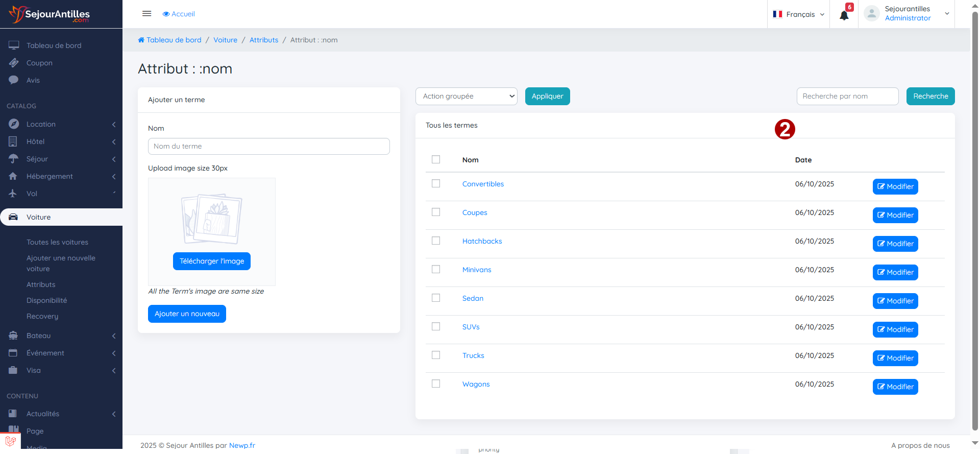Open the notifications bell icon
The width and height of the screenshot is (980, 454).
pos(844,15)
